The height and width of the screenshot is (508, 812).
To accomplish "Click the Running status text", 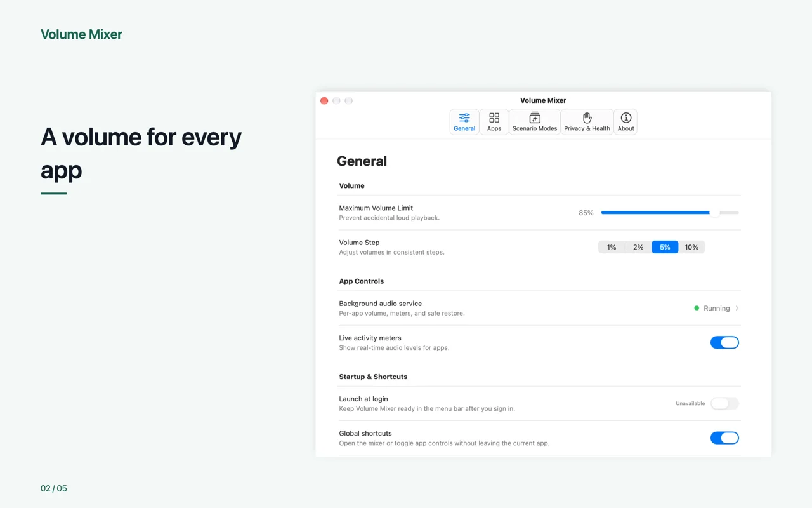I will click(x=717, y=308).
